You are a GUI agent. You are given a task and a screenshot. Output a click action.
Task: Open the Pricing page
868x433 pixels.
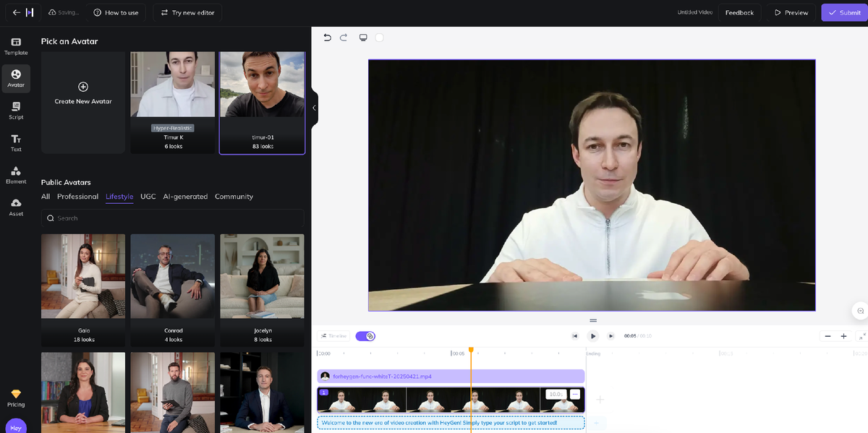click(x=16, y=398)
